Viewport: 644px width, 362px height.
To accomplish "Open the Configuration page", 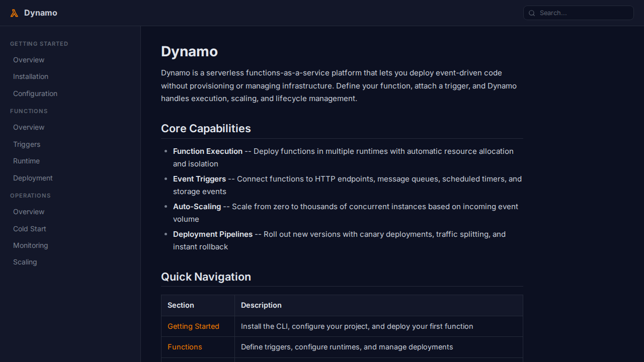I will [x=35, y=94].
